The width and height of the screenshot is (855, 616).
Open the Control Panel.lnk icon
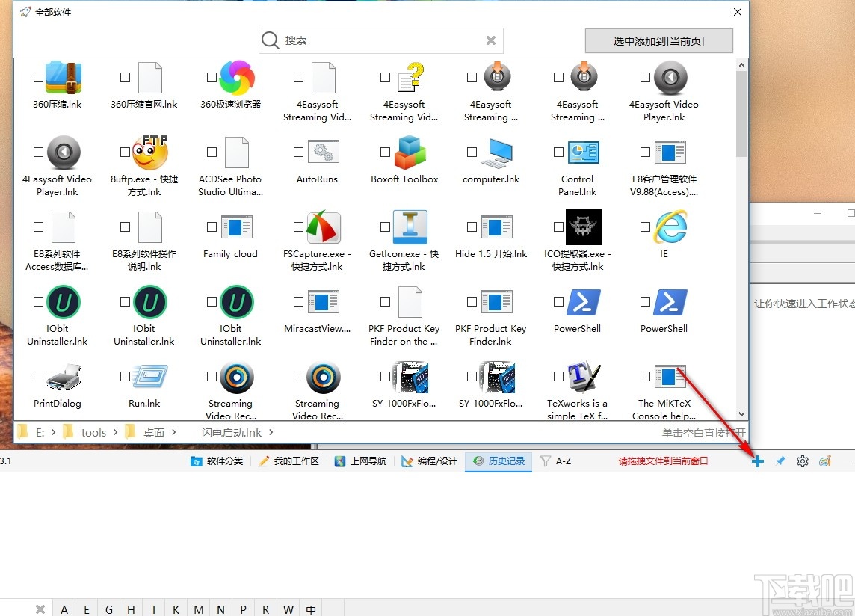click(584, 153)
